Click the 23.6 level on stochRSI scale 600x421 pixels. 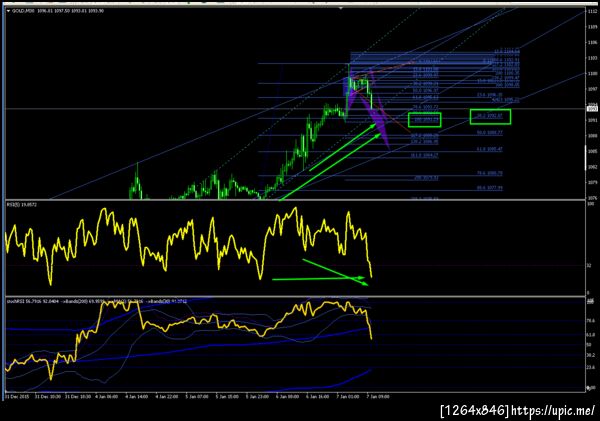tap(591, 367)
